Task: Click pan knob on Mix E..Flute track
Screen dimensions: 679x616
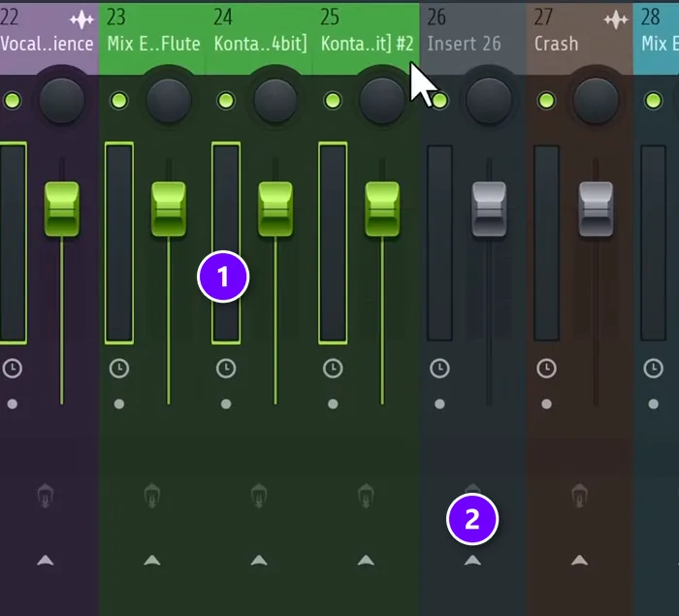Action: point(169,101)
